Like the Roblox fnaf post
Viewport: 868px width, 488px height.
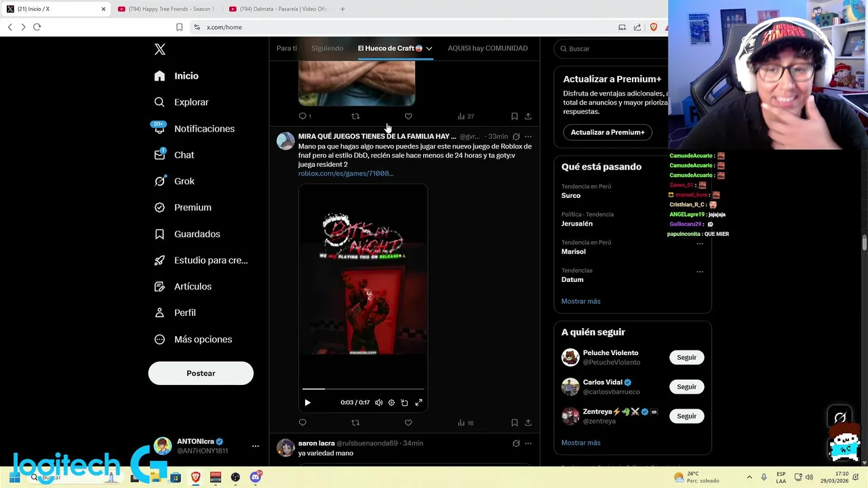coord(408,423)
